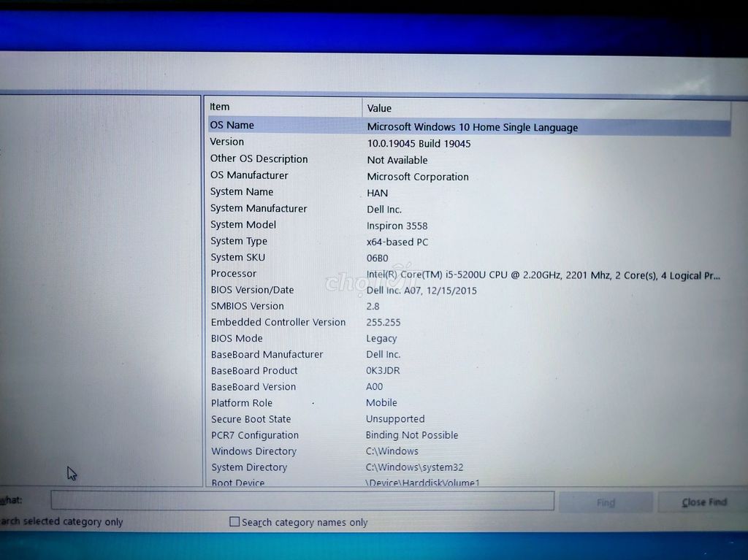Image resolution: width=748 pixels, height=560 pixels.
Task: Click the Unsupported secure boot value
Action: coord(395,419)
